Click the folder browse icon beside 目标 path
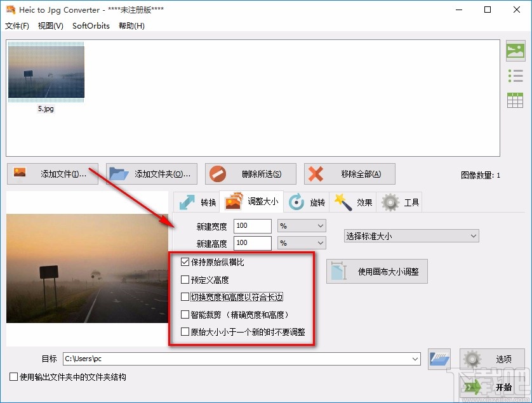The width and height of the screenshot is (532, 403). (439, 359)
